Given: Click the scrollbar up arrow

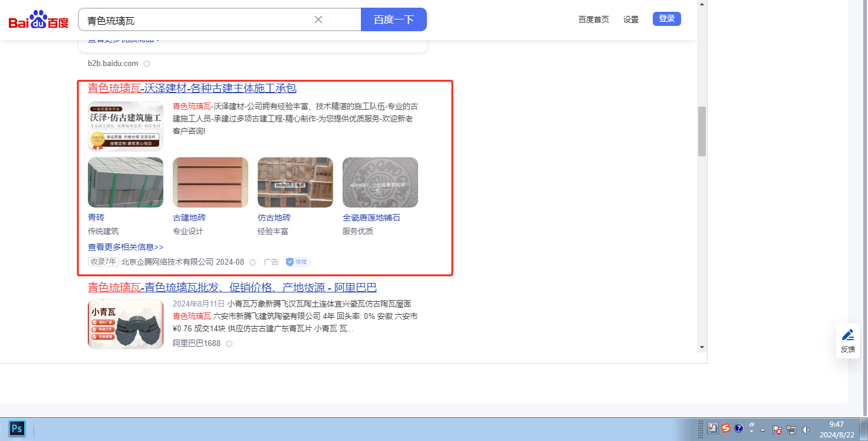Looking at the screenshot, I should point(702,4).
